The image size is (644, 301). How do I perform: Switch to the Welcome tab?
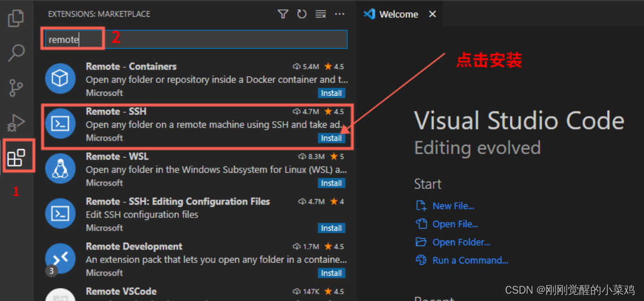point(399,15)
